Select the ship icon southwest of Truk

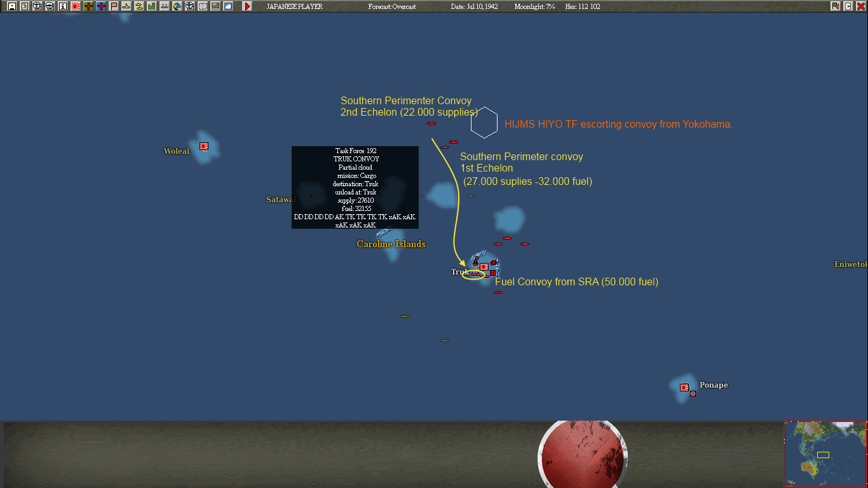(x=405, y=316)
